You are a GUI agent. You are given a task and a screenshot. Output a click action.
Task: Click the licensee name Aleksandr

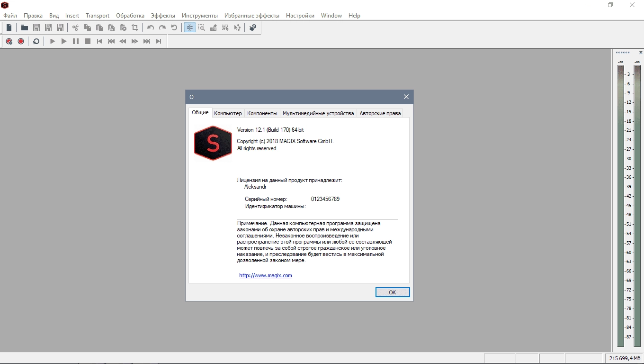256,187
